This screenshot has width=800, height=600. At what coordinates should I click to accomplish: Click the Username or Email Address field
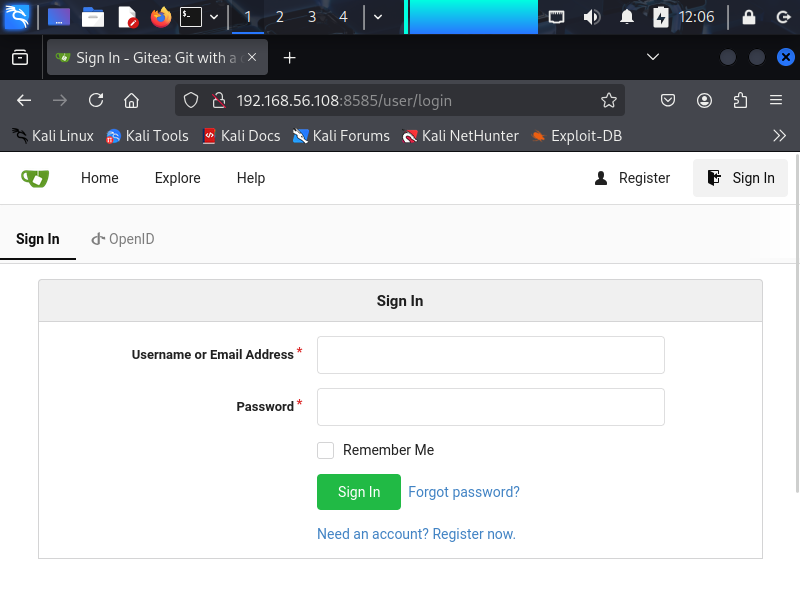490,355
